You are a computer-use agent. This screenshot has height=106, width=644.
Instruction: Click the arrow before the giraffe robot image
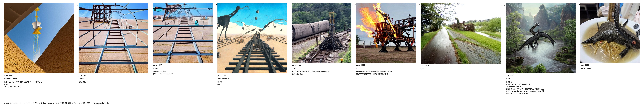(x=290, y=5)
